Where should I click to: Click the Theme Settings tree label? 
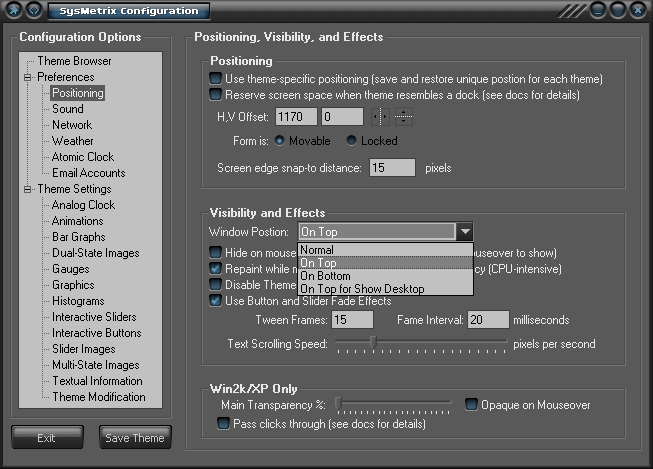[x=74, y=189]
